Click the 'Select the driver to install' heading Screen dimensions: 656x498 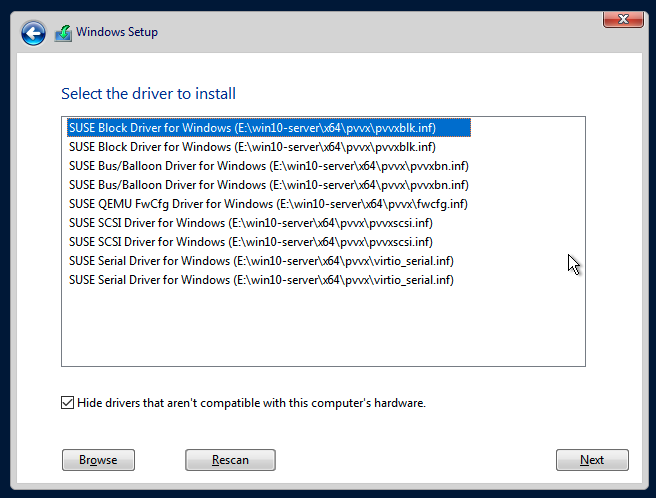pyautogui.click(x=148, y=94)
